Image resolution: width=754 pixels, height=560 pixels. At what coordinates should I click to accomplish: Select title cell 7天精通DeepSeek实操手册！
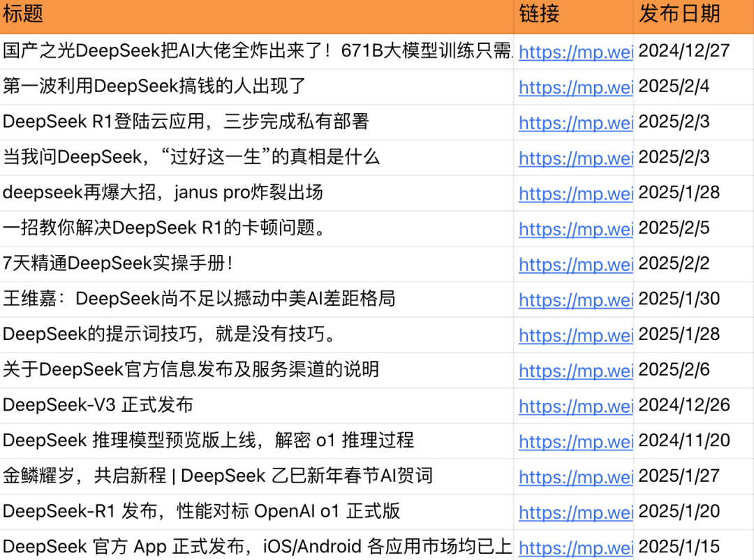(x=256, y=264)
